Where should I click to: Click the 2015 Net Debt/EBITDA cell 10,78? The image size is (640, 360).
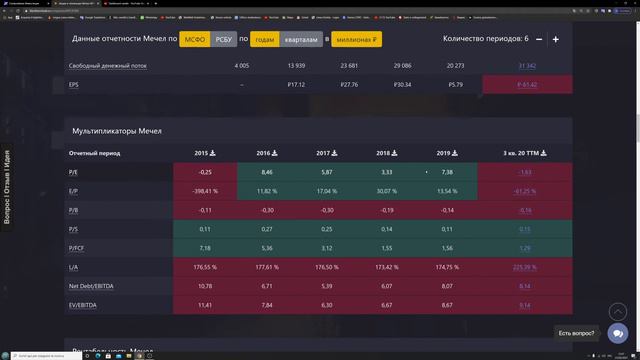[x=205, y=286]
